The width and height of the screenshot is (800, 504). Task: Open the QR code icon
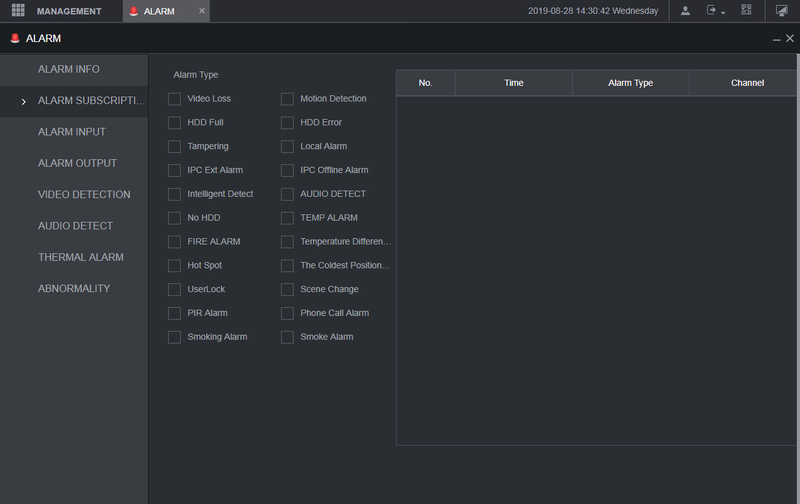click(x=746, y=10)
